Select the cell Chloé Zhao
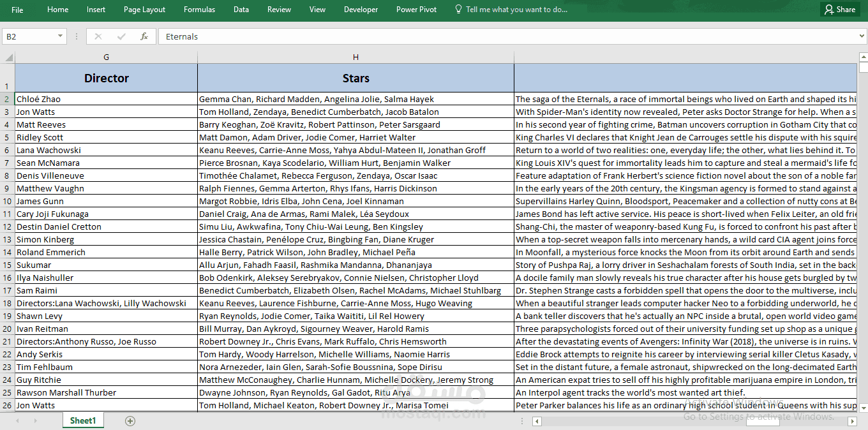Screen dimensions: 868x430 point(106,99)
